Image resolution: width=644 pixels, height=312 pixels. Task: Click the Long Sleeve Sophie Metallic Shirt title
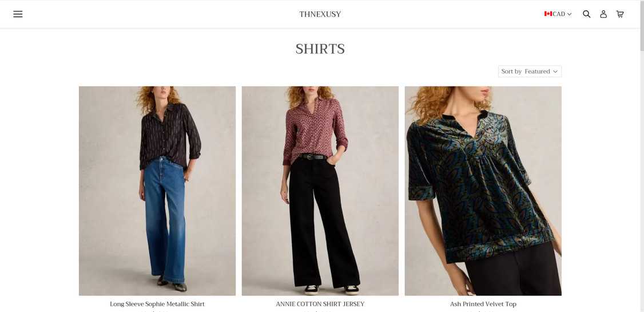point(157,304)
